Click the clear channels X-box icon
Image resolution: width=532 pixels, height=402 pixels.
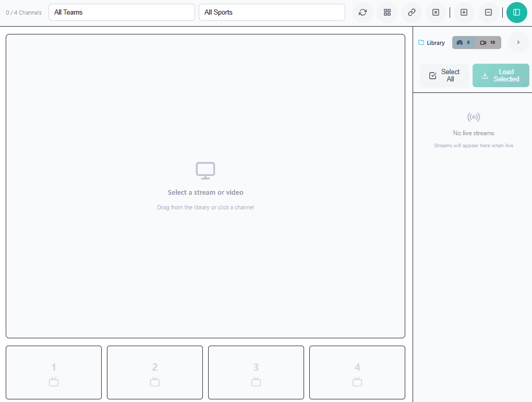[436, 13]
